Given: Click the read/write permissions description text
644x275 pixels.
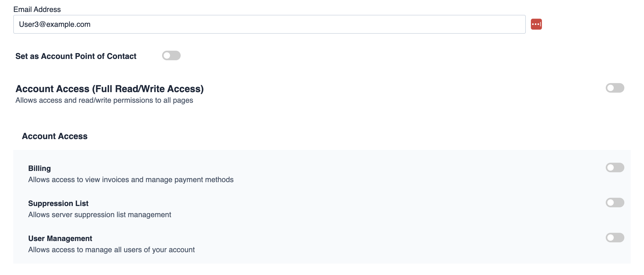Looking at the screenshot, I should point(104,100).
